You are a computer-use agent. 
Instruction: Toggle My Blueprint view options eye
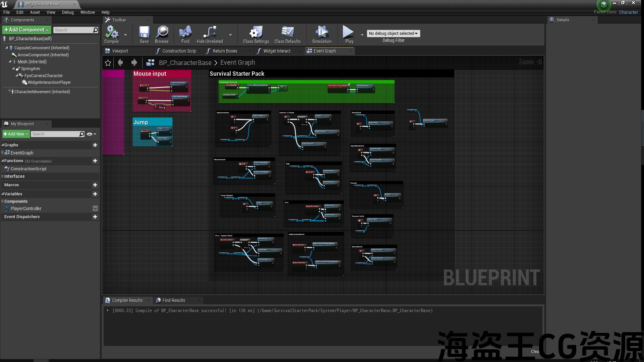[x=90, y=134]
